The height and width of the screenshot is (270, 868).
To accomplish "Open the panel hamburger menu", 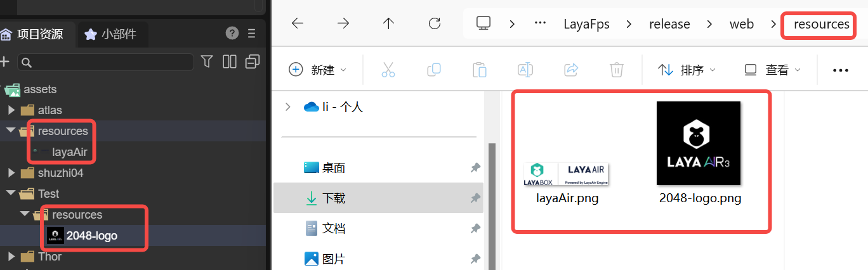I will click(x=252, y=34).
